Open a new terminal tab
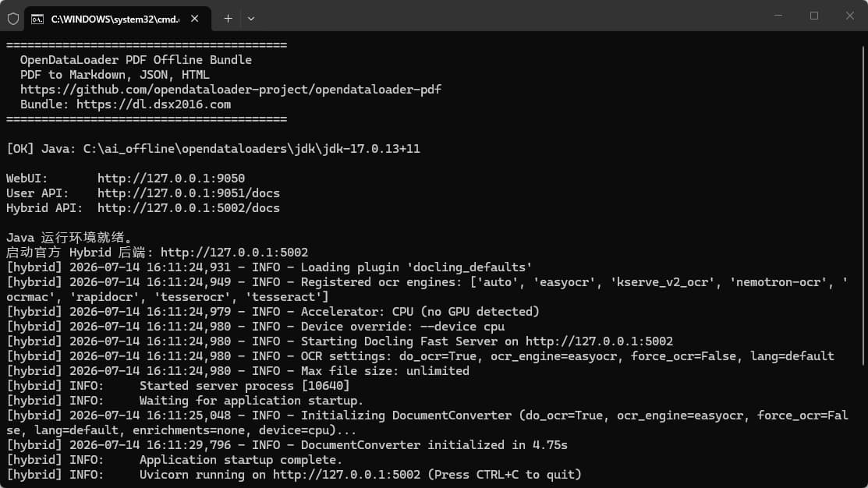 [x=228, y=19]
